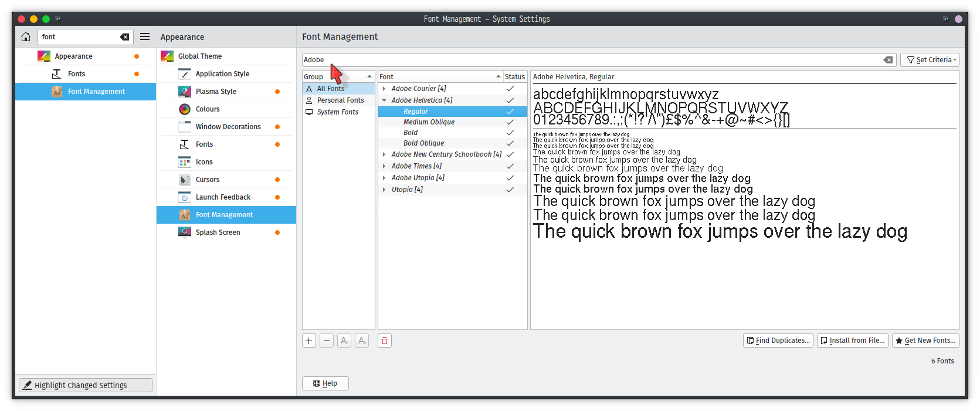The image size is (980, 411).
Task: Open the Plasma Style settings page
Action: (216, 92)
